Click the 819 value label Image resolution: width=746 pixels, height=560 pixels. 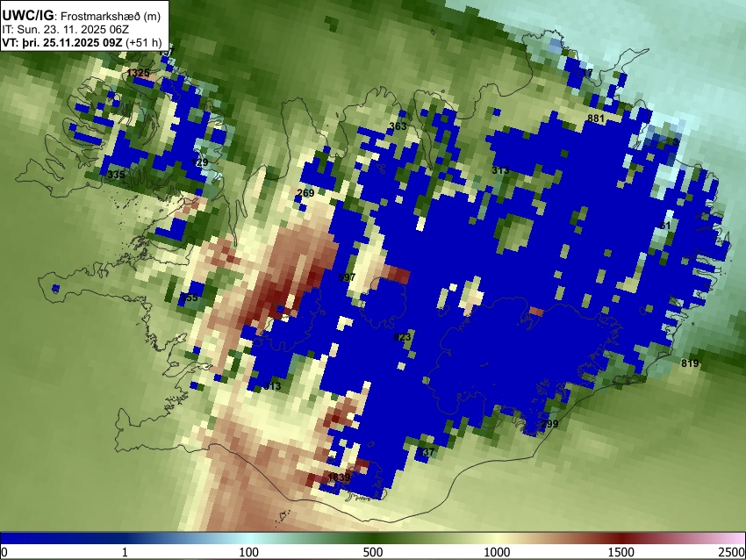pyautogui.click(x=690, y=363)
